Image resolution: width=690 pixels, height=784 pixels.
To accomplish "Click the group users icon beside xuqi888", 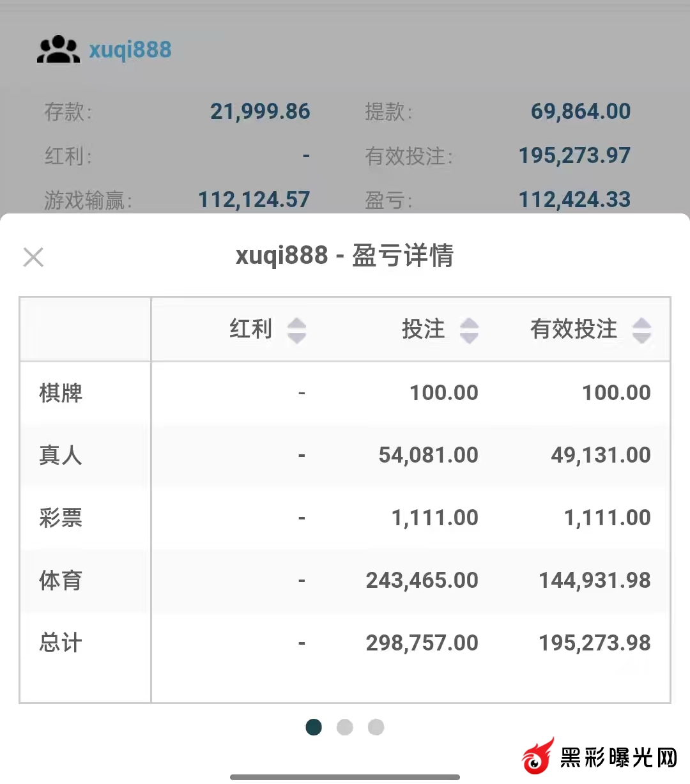I will (x=58, y=50).
